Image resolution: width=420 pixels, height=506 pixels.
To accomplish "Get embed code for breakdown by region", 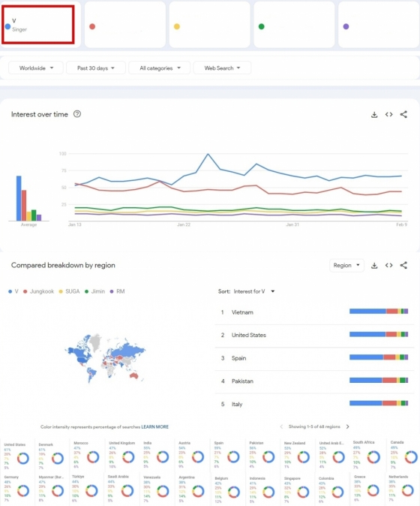I will 388,265.
